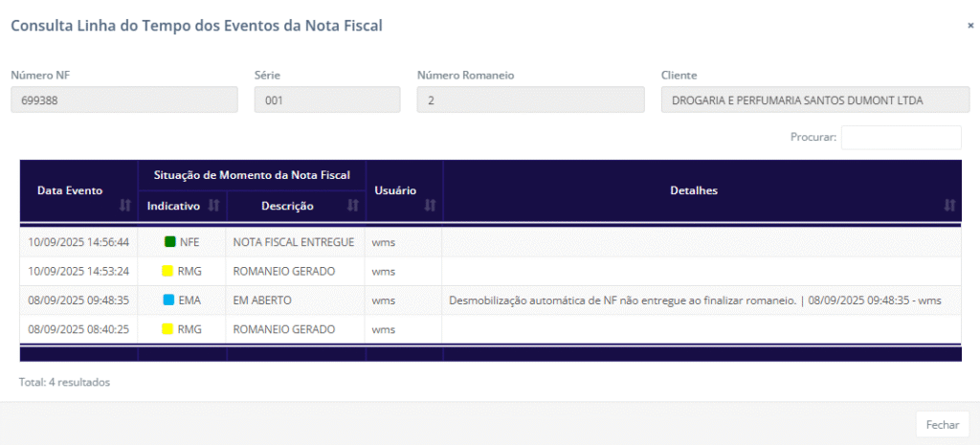Click the 08/09/2025 08:40:25 event date
Viewport: 980px width, 445px height.
click(x=78, y=329)
